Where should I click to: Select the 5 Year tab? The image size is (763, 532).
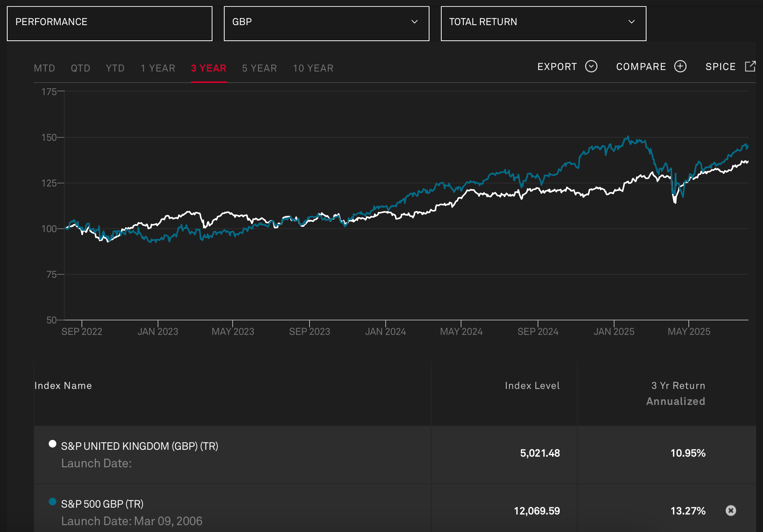[259, 68]
